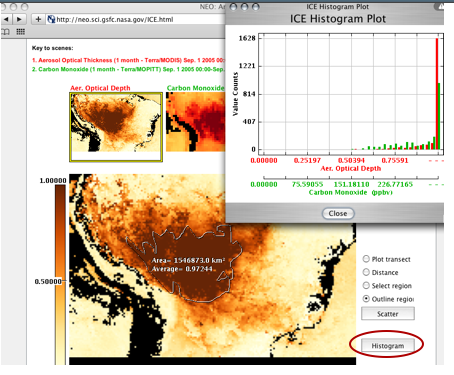Click the tall green histogram bar
Image resolution: width=454 pixels, height=375 pixels.
pos(439,116)
